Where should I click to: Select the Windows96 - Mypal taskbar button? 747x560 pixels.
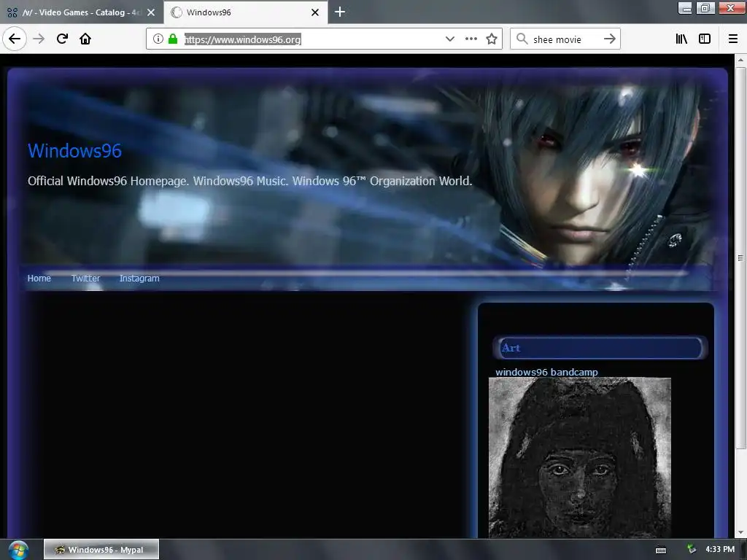coord(101,550)
